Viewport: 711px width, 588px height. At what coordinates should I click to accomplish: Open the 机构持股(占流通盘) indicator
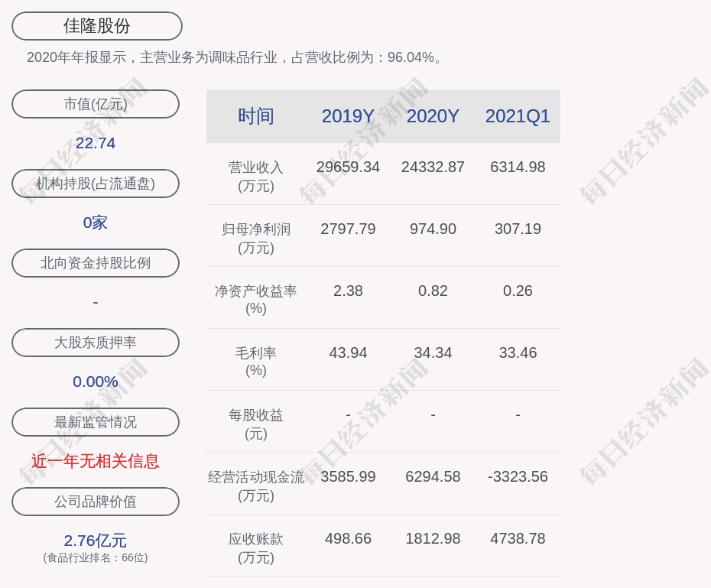95,184
